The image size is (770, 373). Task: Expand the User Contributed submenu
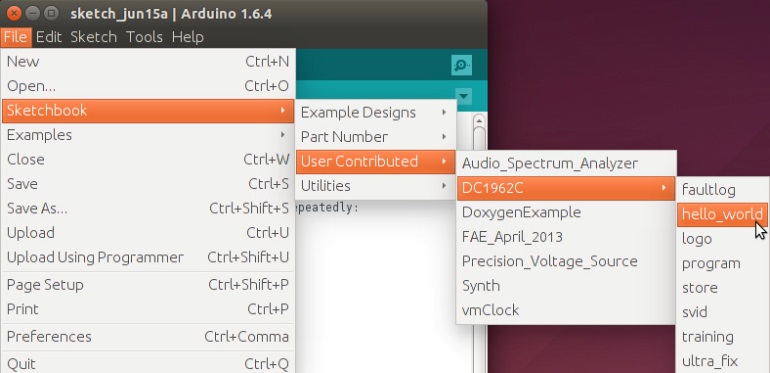pos(376,161)
